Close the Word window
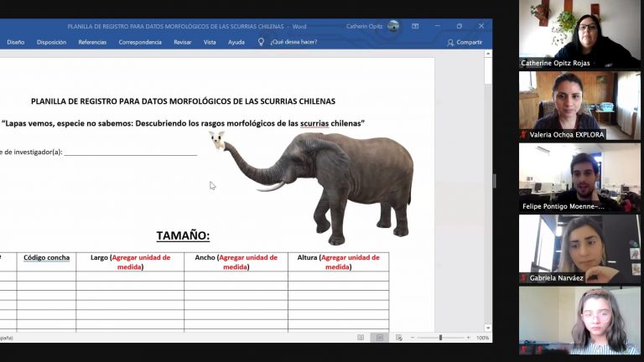Screen dimensions: 644x362 click(481, 26)
